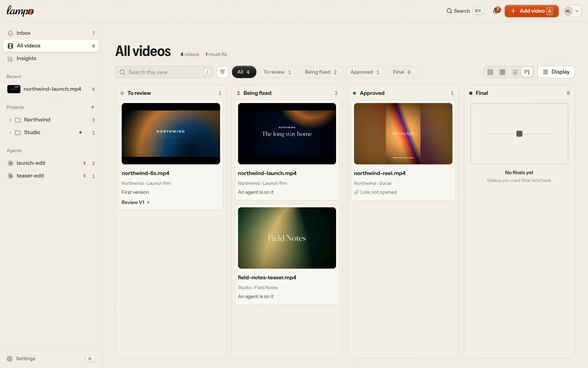Click the red diamond must-fix marker on Studio
The width and height of the screenshot is (588, 368).
[80, 132]
